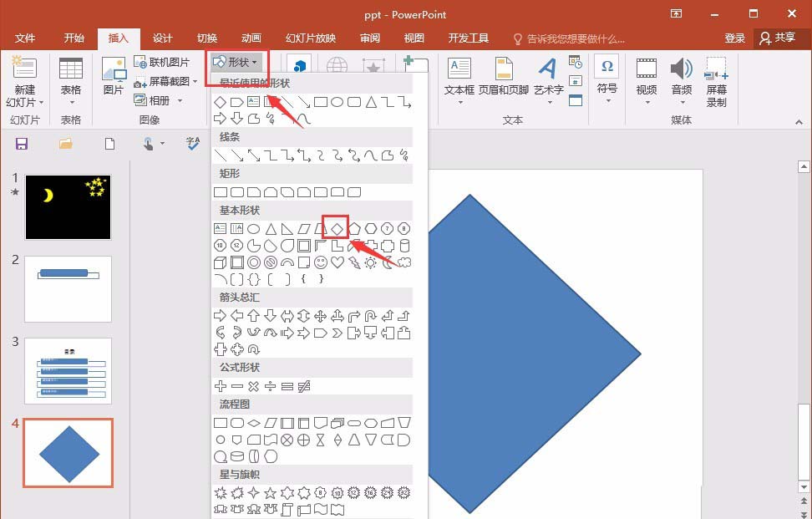Select the Flowchart Magnetic Disk shape
This screenshot has height=519, width=812.
tap(236, 457)
